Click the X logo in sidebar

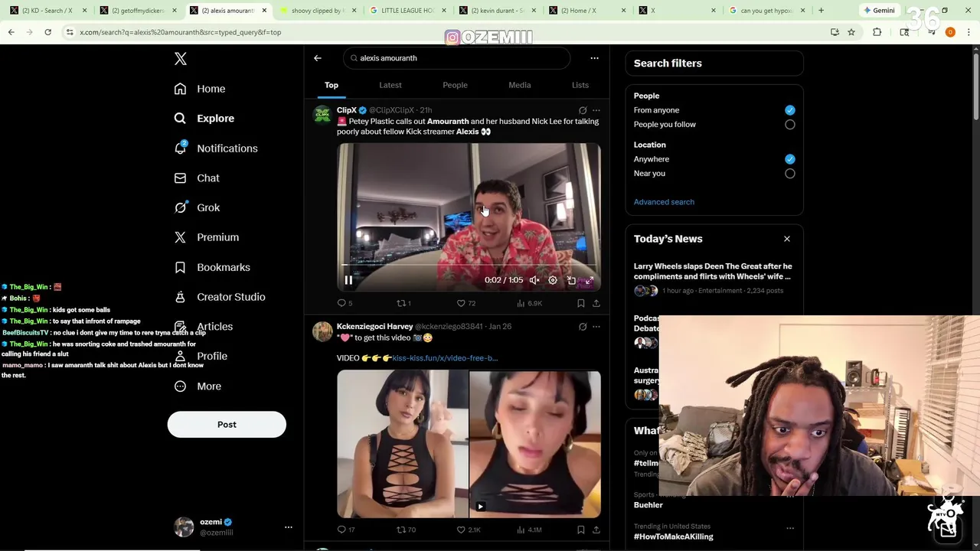click(180, 59)
